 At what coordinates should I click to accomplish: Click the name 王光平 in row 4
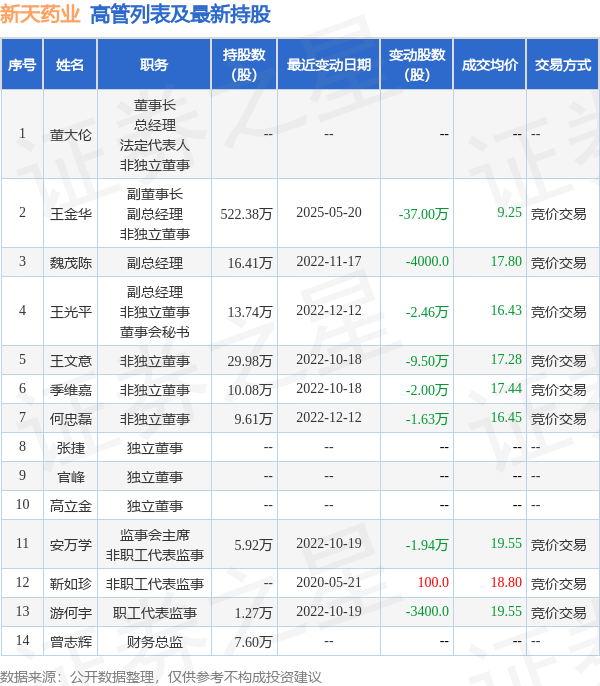70,312
